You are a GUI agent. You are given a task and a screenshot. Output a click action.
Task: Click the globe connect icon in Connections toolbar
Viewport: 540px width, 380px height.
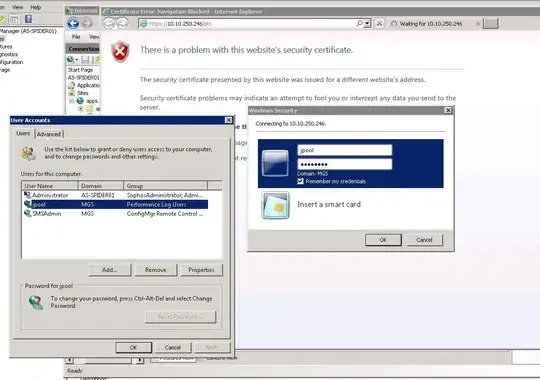pyautogui.click(x=71, y=60)
